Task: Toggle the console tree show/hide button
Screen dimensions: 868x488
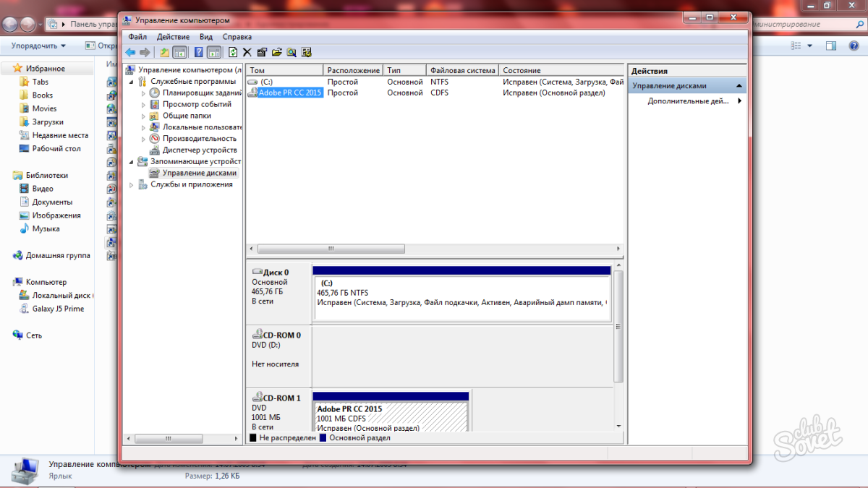Action: point(180,52)
